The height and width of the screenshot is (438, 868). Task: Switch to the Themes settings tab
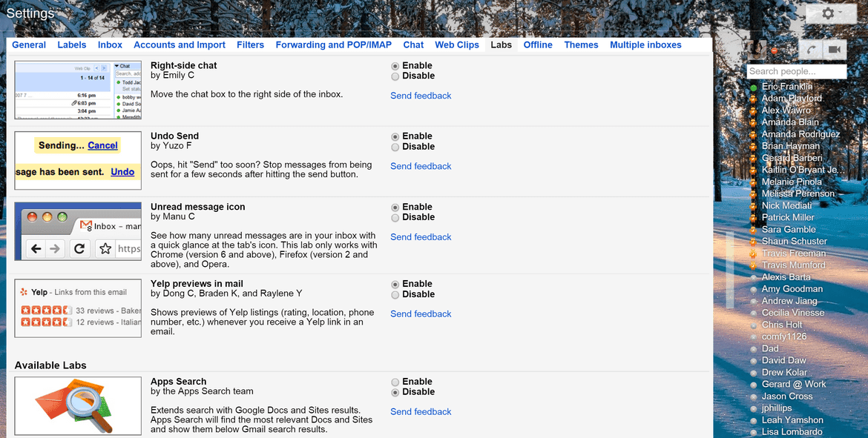coord(581,44)
